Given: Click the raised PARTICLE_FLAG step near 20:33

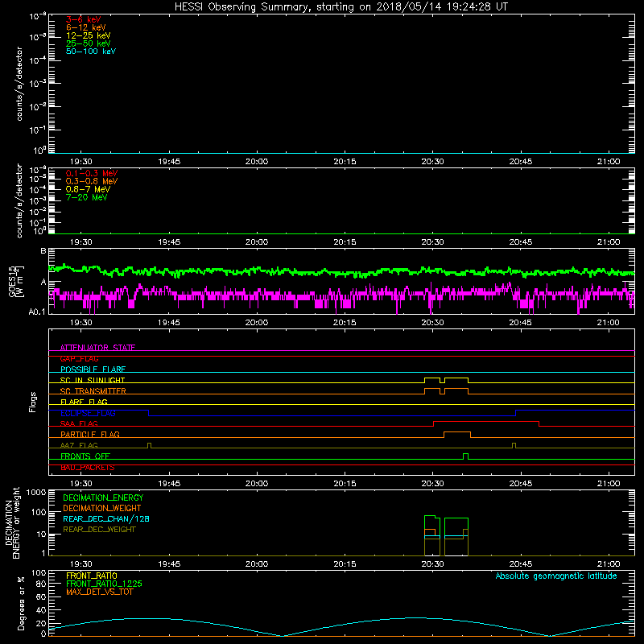Looking at the screenshot, I should tap(457, 432).
